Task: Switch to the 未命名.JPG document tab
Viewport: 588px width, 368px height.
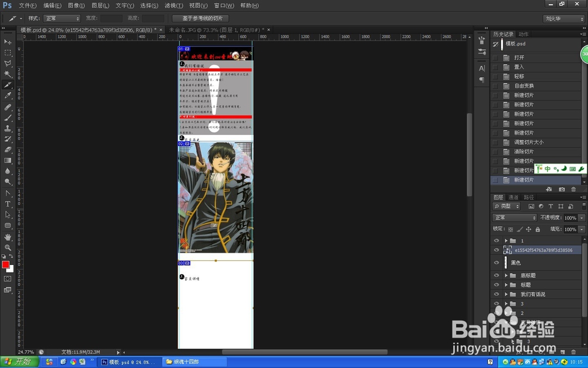Action: [216, 29]
